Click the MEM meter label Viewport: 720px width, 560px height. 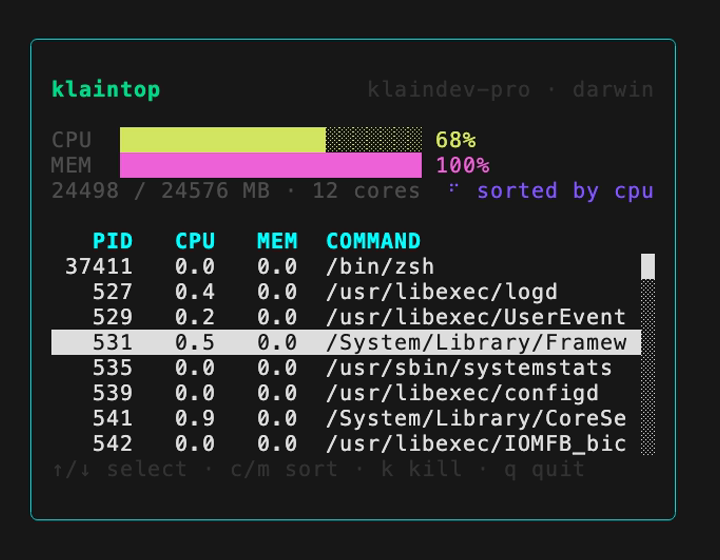point(72,165)
